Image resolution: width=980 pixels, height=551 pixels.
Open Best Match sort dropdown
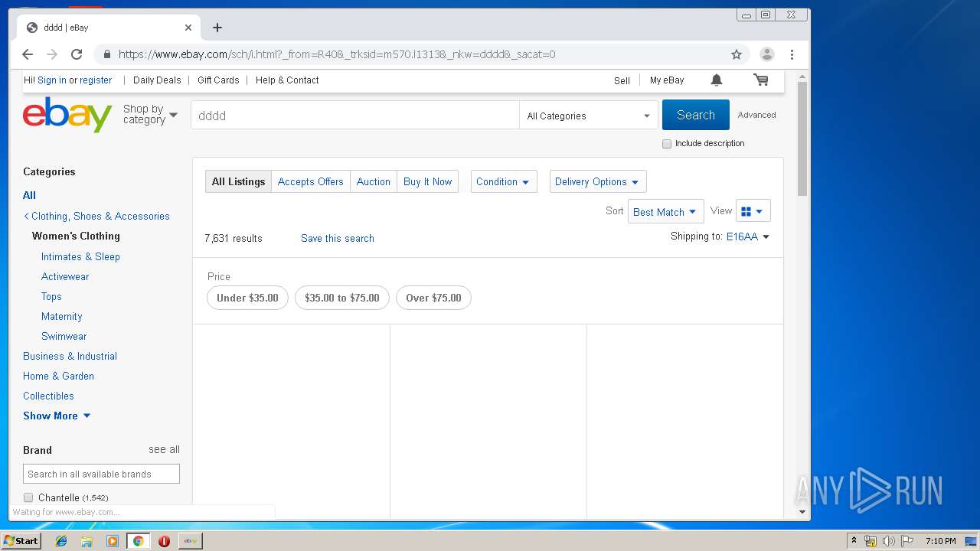point(665,212)
